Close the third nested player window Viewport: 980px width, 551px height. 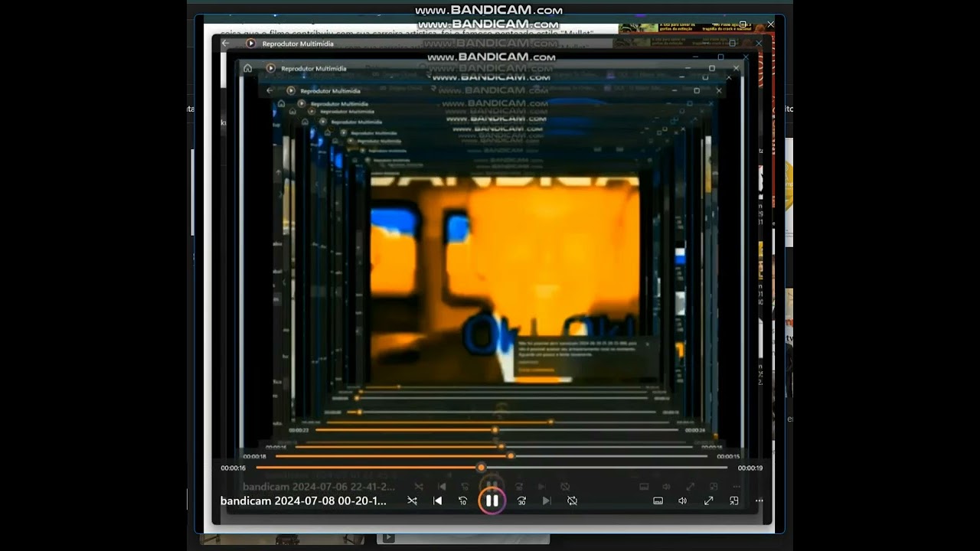coord(718,90)
